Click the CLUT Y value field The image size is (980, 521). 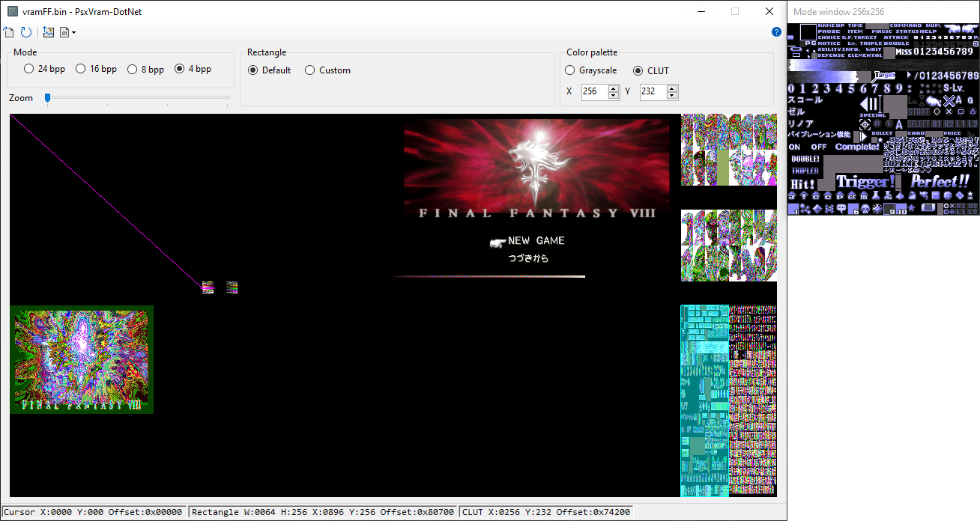pos(653,92)
